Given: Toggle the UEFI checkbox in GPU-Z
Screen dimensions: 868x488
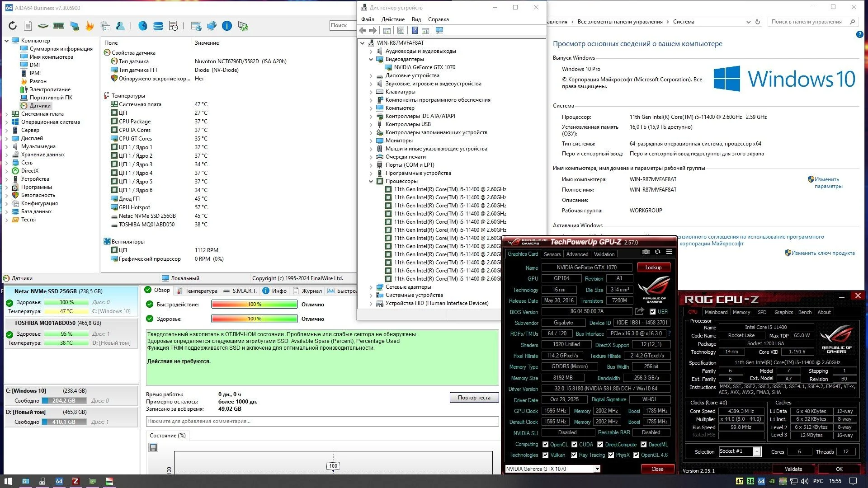Looking at the screenshot, I should (652, 312).
